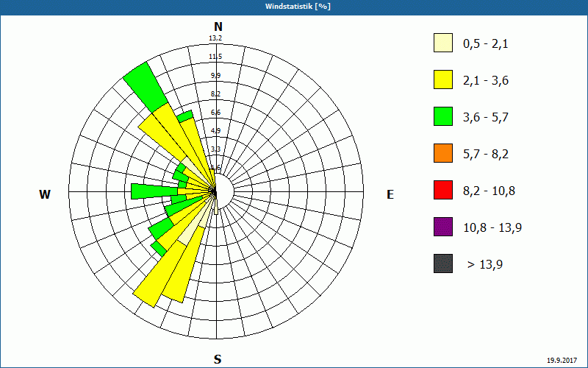Click the dark gray > 13,9 legend swatch
This screenshot has width=588, height=368.
click(443, 263)
